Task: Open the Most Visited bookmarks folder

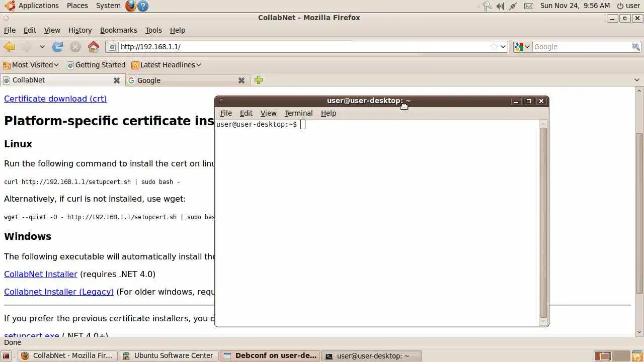Action: 31,65
